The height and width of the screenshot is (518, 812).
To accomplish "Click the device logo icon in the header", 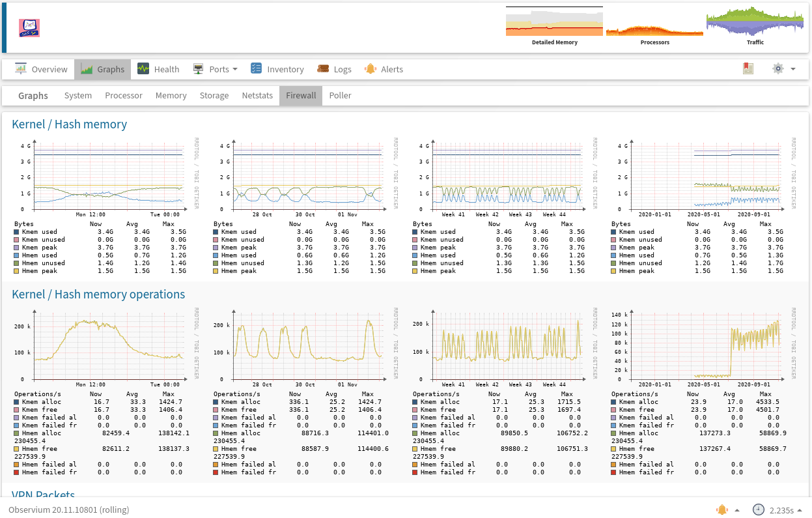I will pos(29,27).
